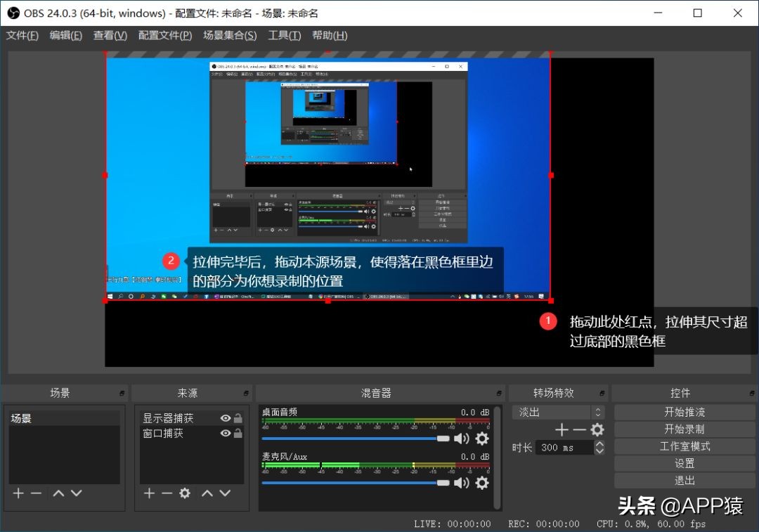The width and height of the screenshot is (759, 532).
Task: Hide the 窗口捕获 source
Action: tap(225, 434)
